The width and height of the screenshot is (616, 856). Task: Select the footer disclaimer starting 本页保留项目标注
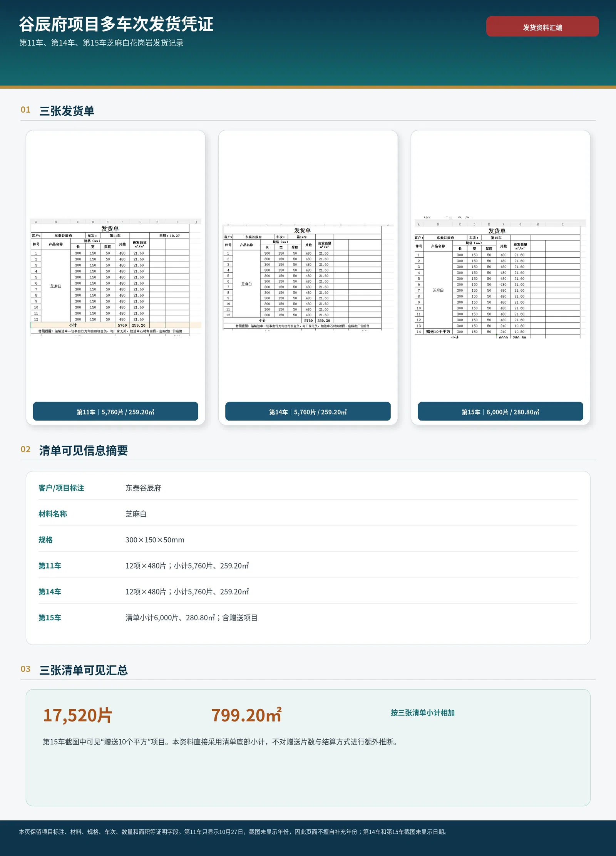coord(234,832)
